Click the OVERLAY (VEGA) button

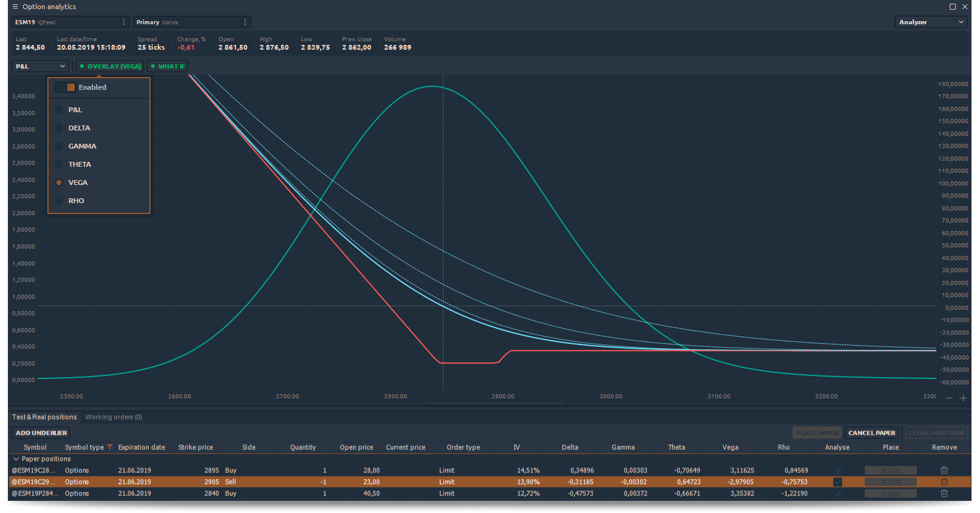tap(110, 66)
